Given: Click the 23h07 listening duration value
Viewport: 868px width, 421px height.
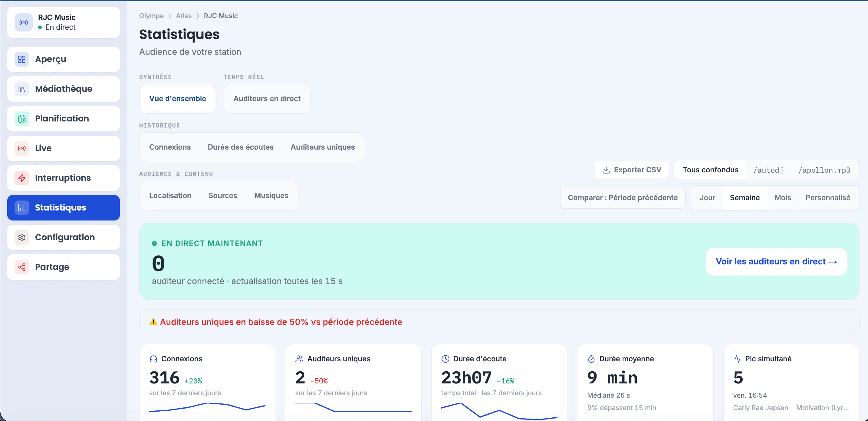Looking at the screenshot, I should pos(466,378).
